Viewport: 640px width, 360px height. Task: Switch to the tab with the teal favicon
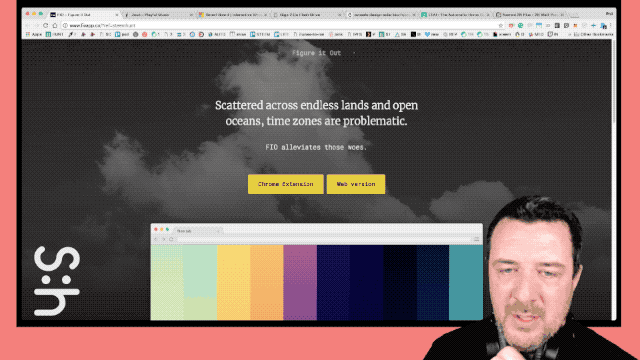pos(455,15)
